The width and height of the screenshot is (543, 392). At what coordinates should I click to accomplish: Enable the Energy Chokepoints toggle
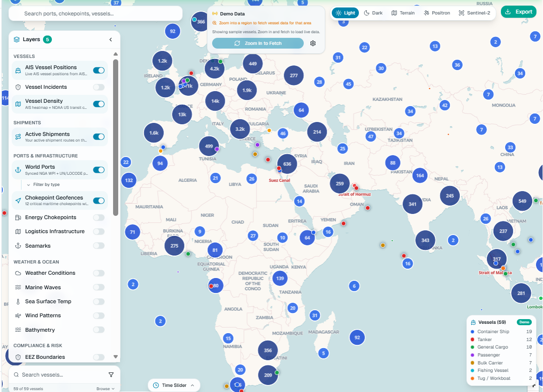[x=99, y=217]
